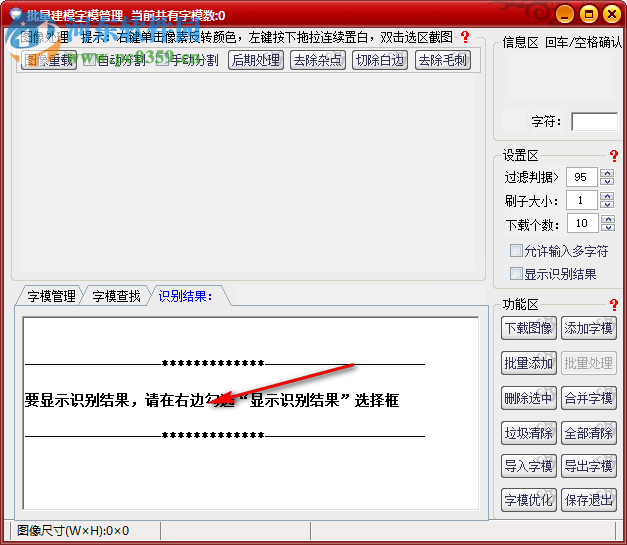Decrease the 下载个数 value with down arrow
The width and height of the screenshot is (627, 545).
[607, 227]
